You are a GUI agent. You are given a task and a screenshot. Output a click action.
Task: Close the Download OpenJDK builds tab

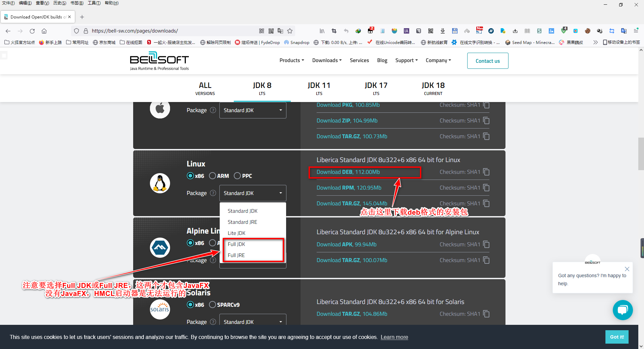[x=69, y=17]
